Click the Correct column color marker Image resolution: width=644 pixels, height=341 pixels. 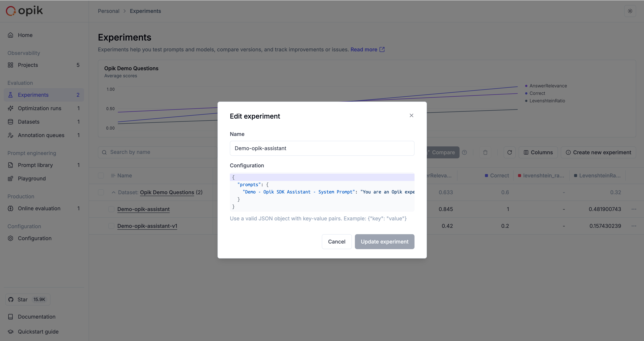486,176
